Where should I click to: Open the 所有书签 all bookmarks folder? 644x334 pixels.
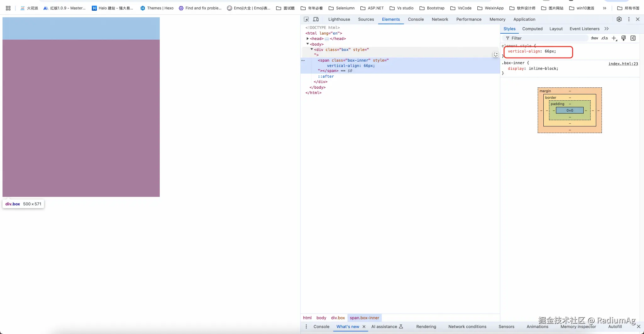coord(628,8)
